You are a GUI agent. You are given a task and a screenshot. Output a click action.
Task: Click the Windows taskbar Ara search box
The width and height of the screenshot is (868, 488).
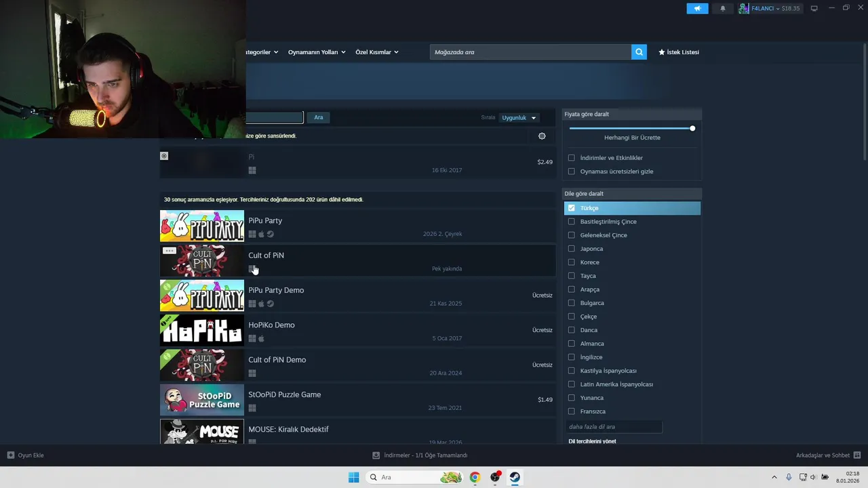[415, 477]
